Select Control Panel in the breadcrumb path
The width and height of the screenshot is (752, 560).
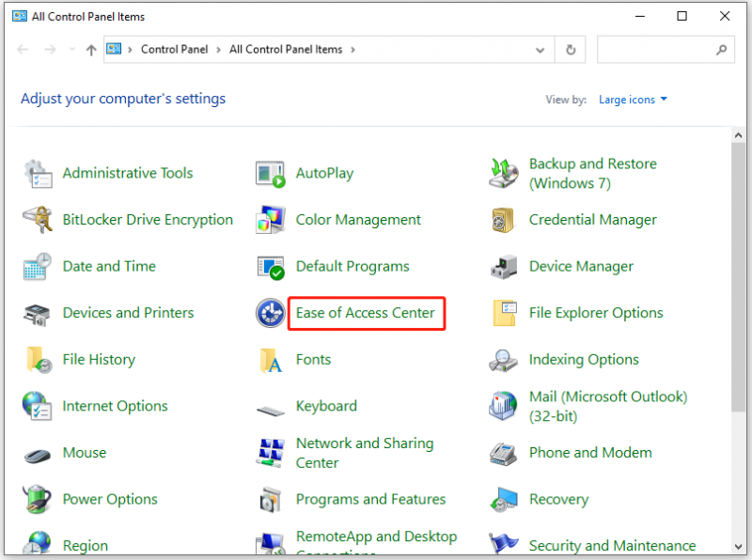pyautogui.click(x=174, y=50)
